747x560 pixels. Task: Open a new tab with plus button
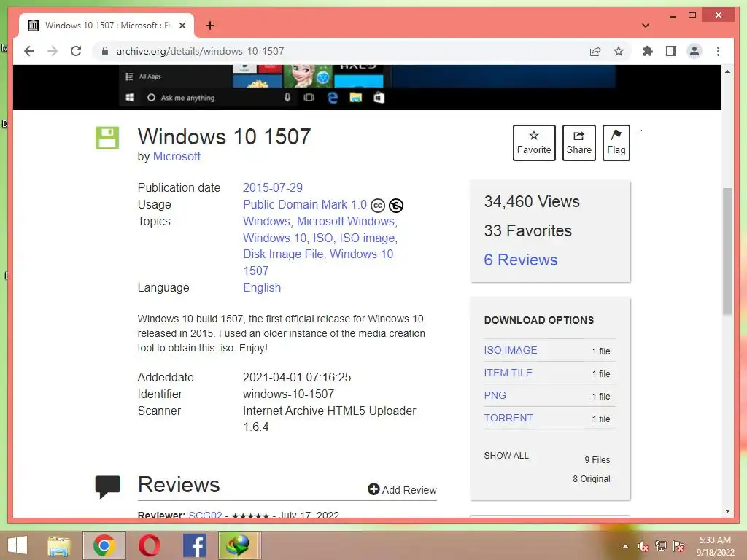click(210, 26)
